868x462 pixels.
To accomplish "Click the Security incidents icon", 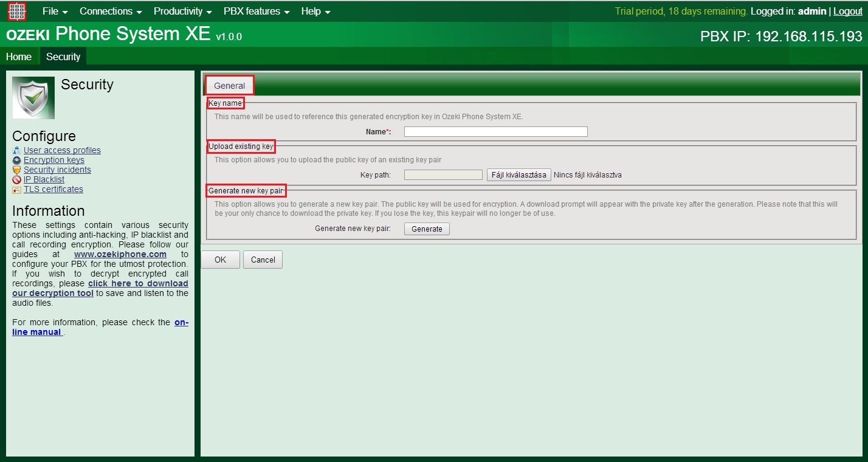I will coord(17,170).
